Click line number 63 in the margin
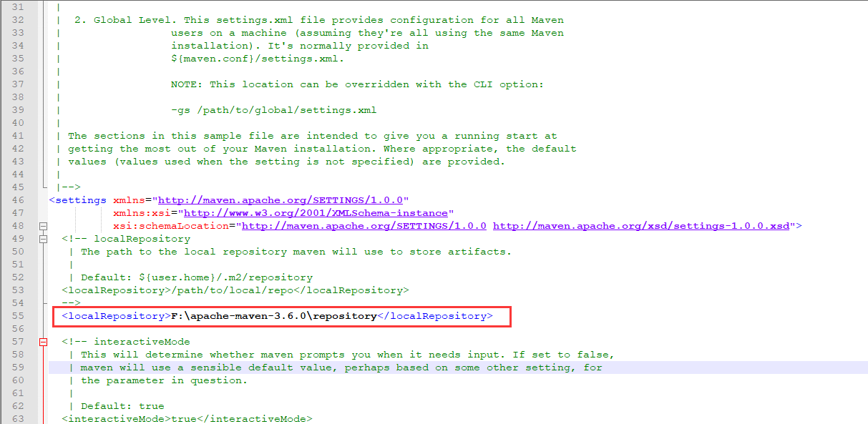This screenshot has width=868, height=424. pos(17,418)
